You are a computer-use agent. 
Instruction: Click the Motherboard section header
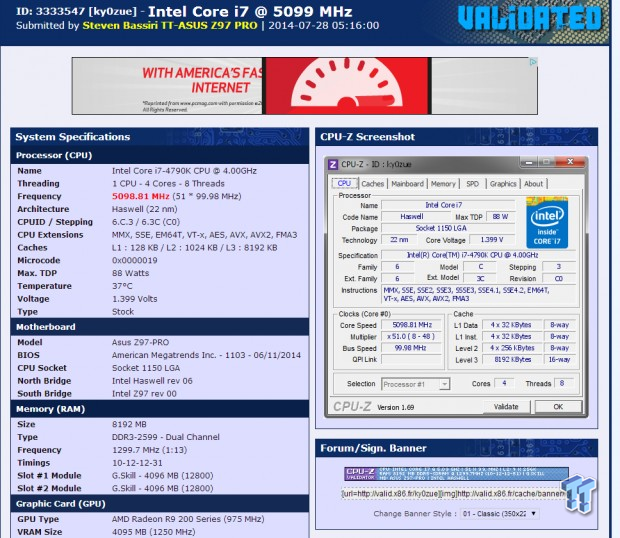[x=159, y=327]
